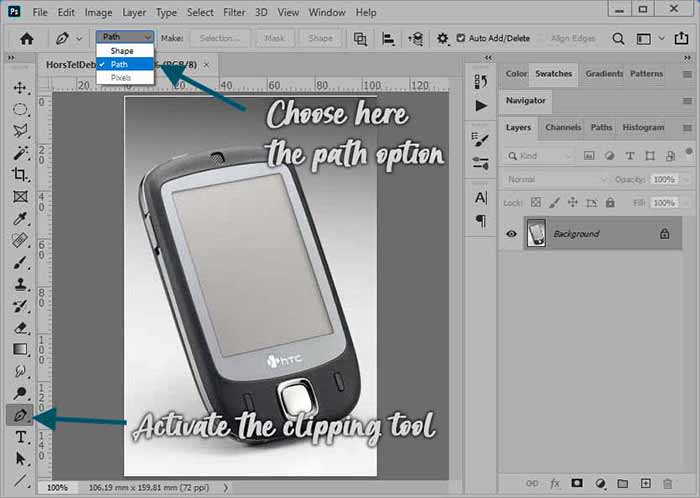Open the Actions play icon panel
This screenshot has width=700, height=498.
[x=481, y=106]
